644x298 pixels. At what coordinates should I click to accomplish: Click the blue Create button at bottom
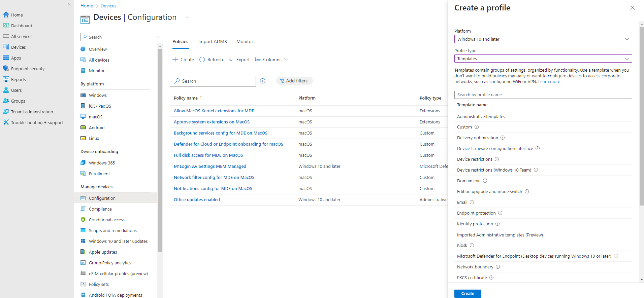pyautogui.click(x=468, y=293)
